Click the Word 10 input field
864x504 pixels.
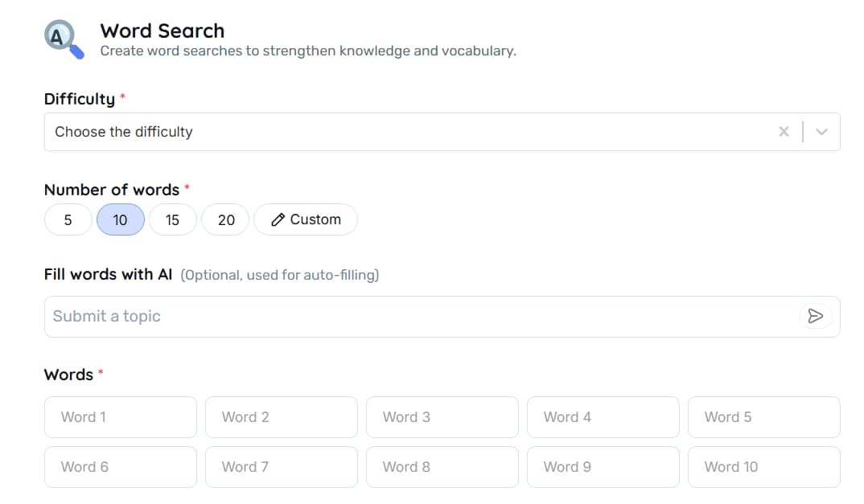763,466
